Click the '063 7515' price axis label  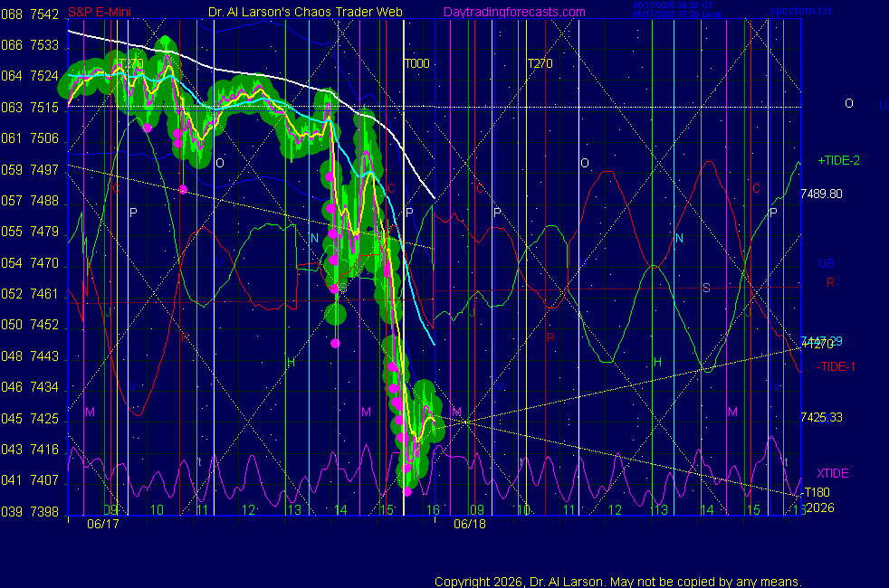pyautogui.click(x=30, y=108)
